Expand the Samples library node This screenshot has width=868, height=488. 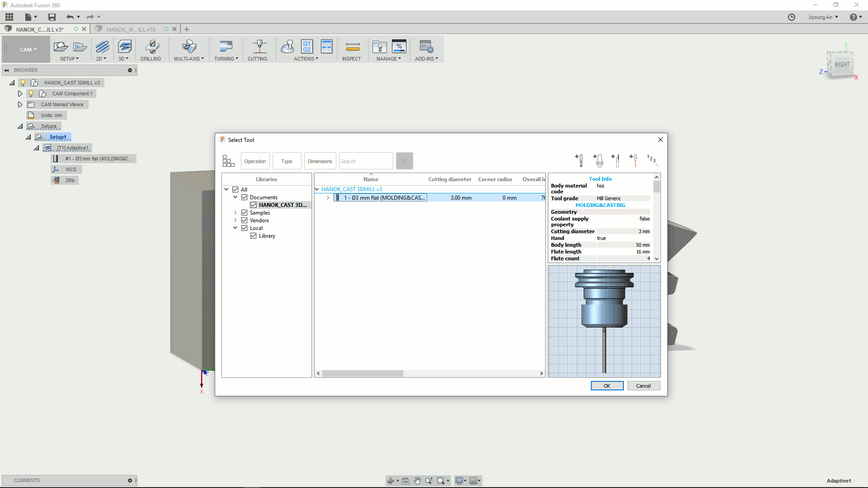point(236,213)
